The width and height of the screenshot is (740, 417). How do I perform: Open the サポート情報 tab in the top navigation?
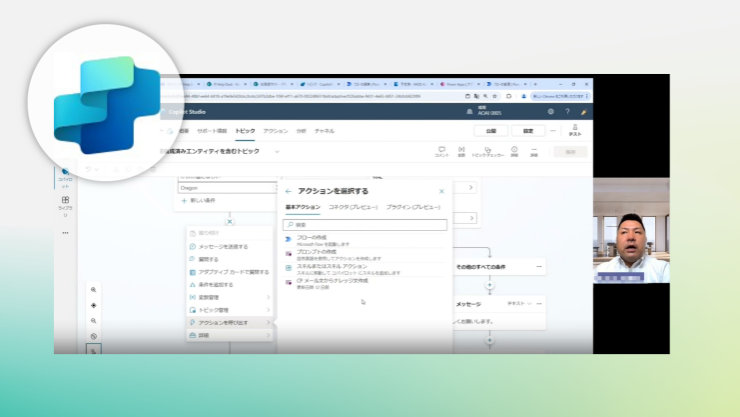(212, 131)
